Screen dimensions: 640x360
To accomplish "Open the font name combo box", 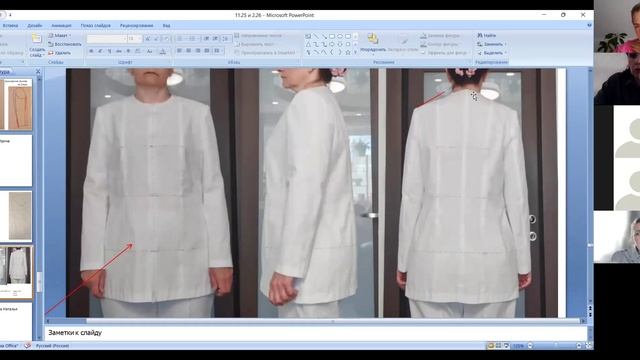I will [x=107, y=39].
